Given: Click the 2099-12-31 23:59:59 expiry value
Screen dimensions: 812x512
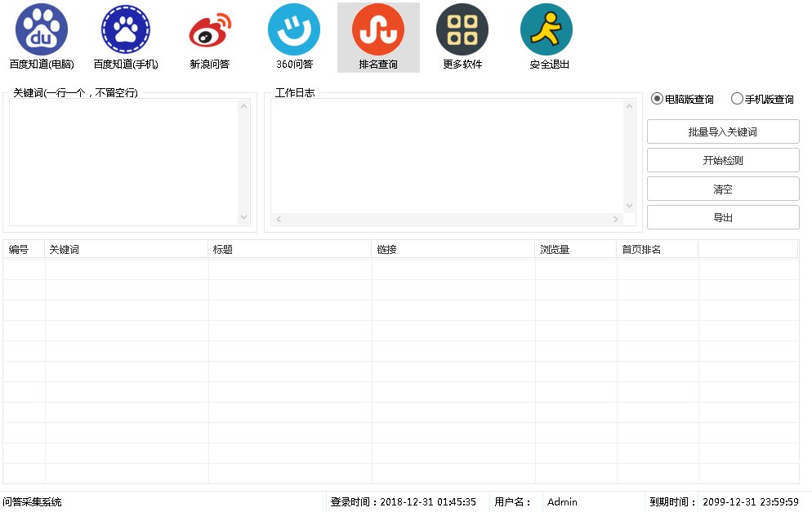Looking at the screenshot, I should (x=751, y=501).
